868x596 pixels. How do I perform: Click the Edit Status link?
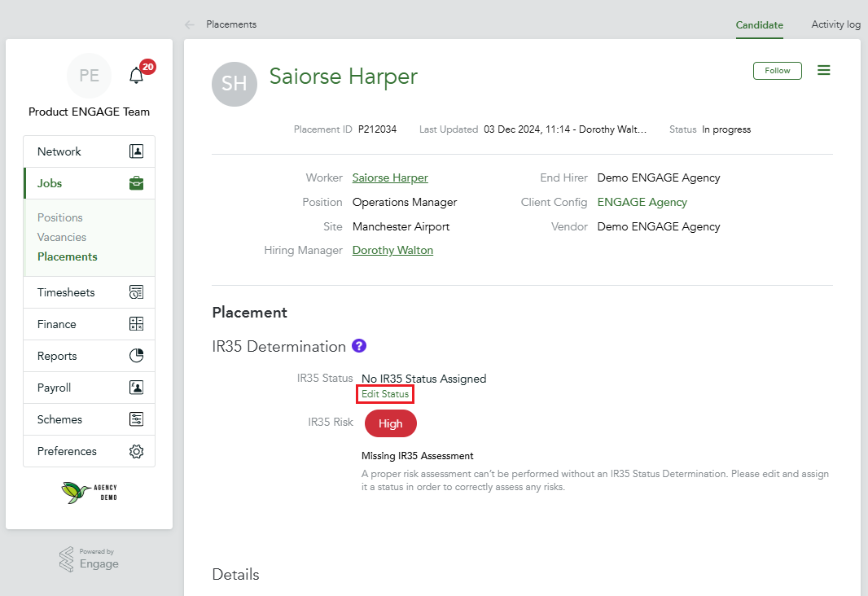point(384,394)
